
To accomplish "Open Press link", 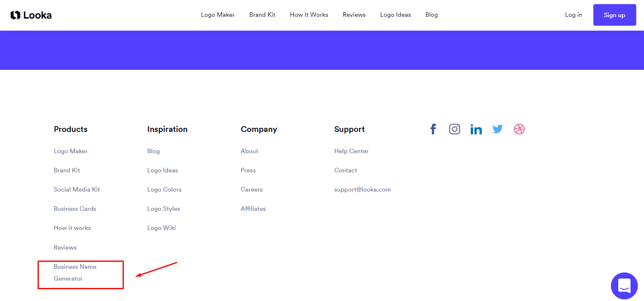I will coord(248,170).
